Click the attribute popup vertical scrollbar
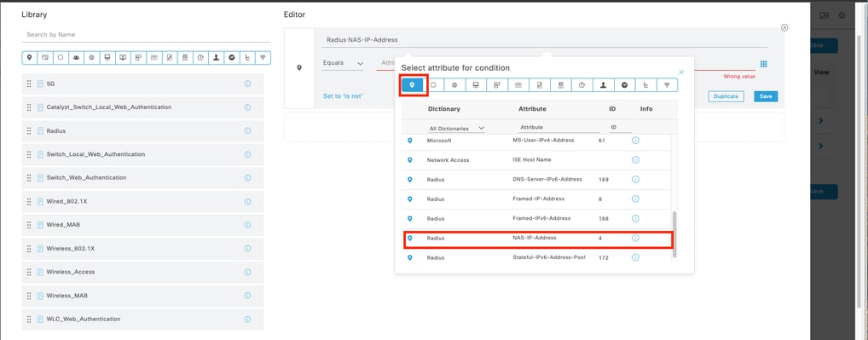868x340 pixels. point(674,234)
